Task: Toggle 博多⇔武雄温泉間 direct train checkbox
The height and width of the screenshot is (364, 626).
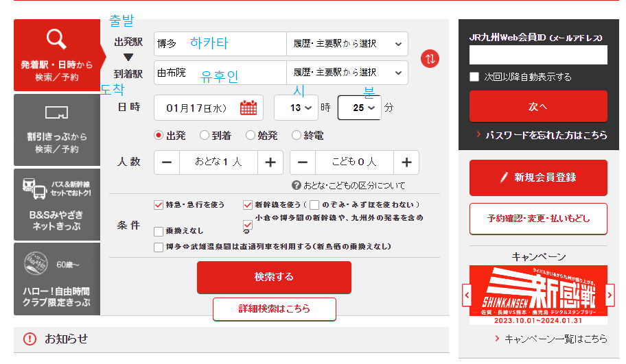Action: 159,247
